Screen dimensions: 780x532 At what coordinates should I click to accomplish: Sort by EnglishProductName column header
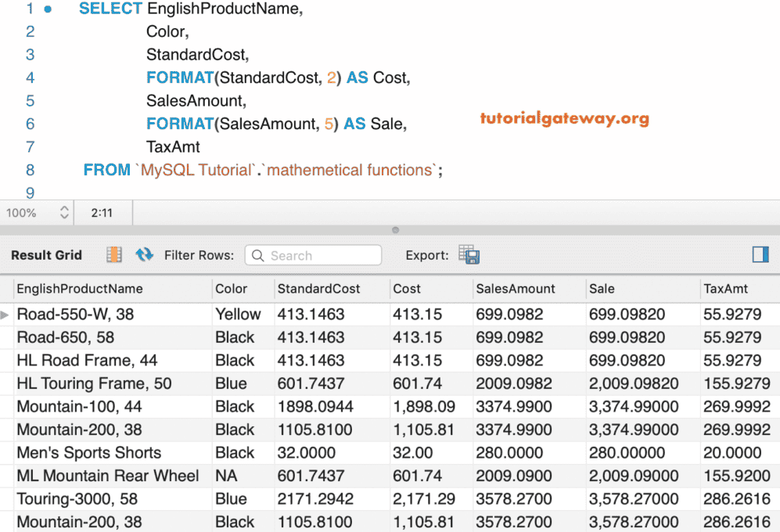(x=80, y=289)
